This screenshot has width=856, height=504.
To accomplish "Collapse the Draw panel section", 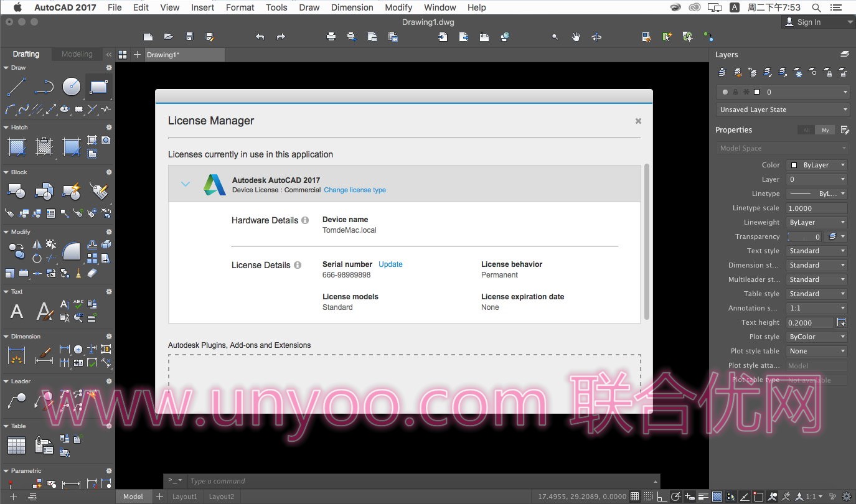I will [6, 68].
